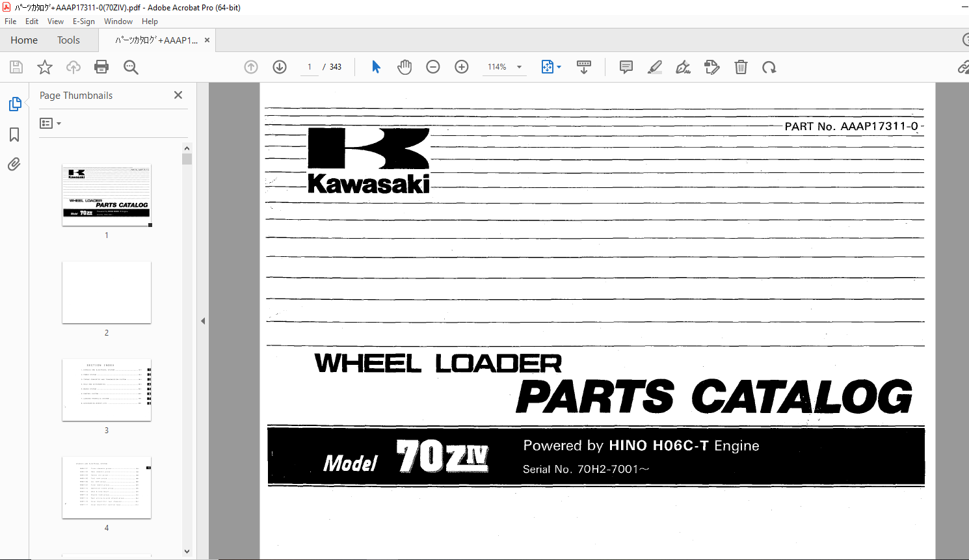
Task: Select blank page 2 thumbnail
Action: point(107,293)
